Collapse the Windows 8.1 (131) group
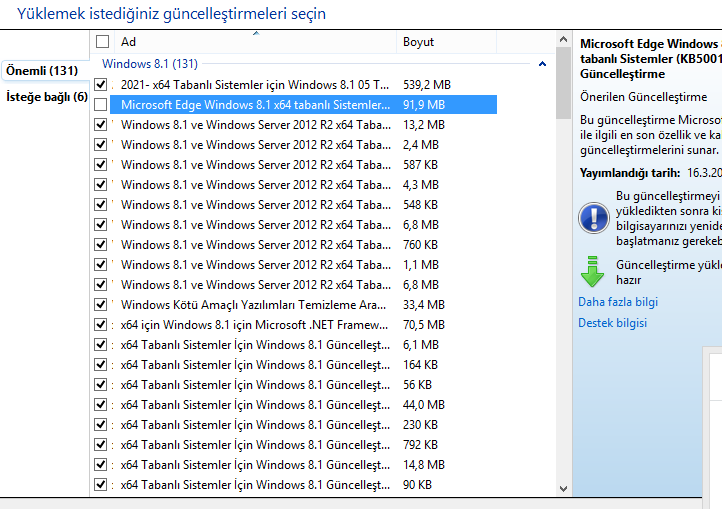The height and width of the screenshot is (509, 722). coord(542,64)
